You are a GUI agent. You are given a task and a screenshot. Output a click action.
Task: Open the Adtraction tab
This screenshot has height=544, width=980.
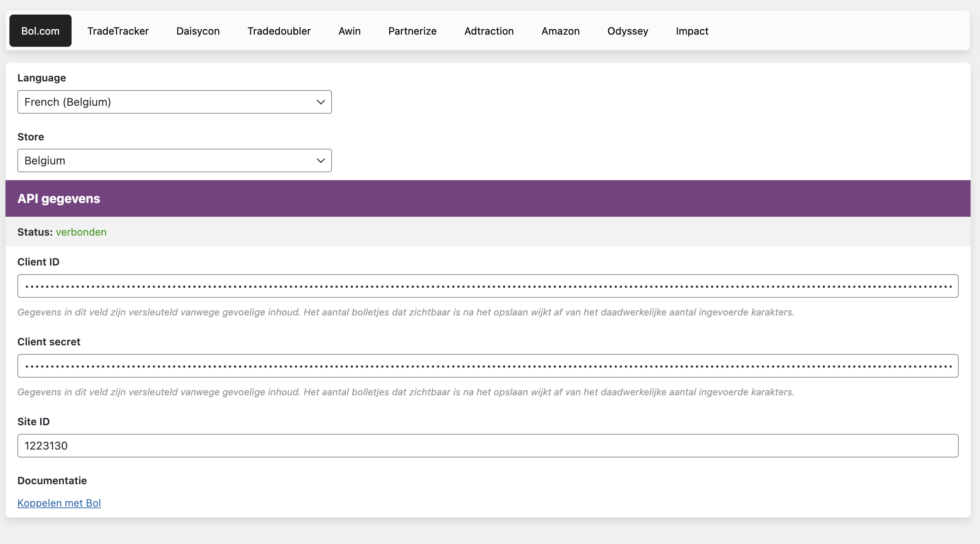coord(489,31)
